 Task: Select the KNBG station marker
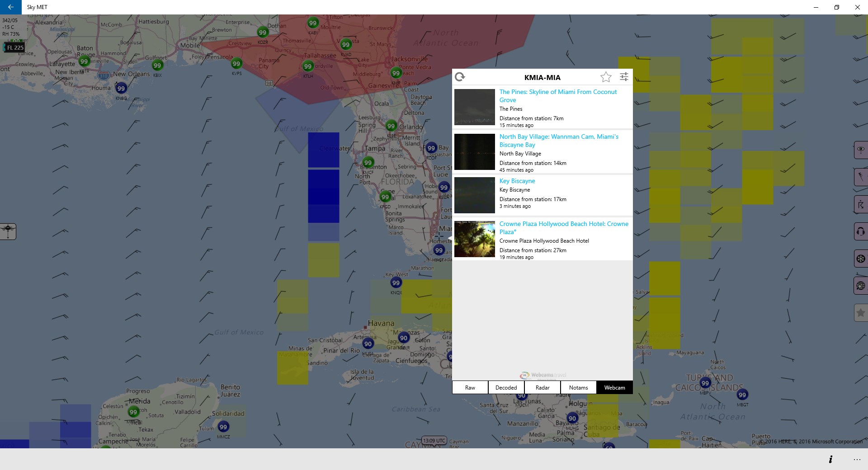click(121, 89)
